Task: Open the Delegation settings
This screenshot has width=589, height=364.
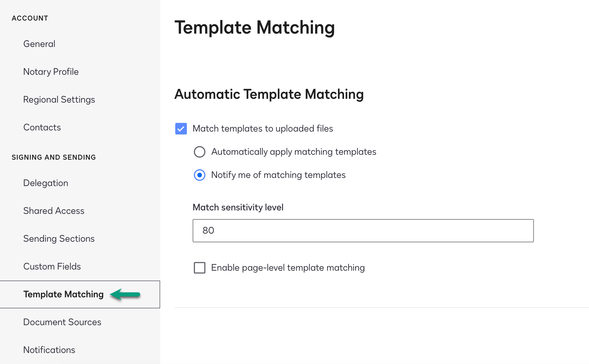Action: tap(46, 183)
